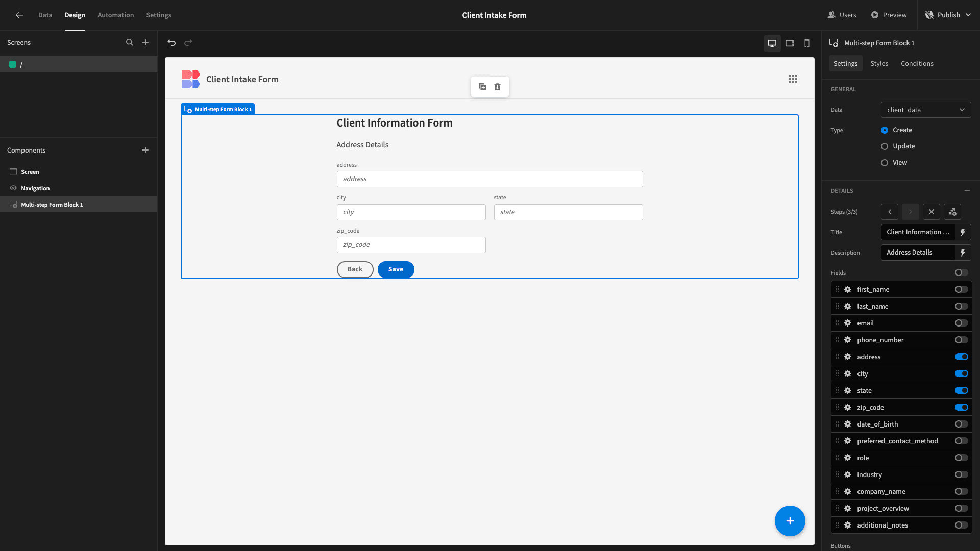Open settings gear for first_name field
Image resolution: width=980 pixels, height=551 pixels.
coord(848,289)
